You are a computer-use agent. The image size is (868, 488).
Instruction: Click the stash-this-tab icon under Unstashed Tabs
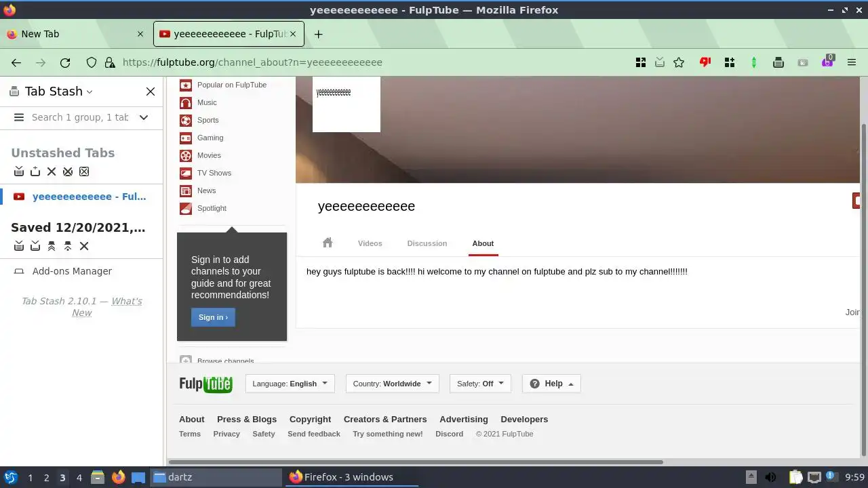35,171
